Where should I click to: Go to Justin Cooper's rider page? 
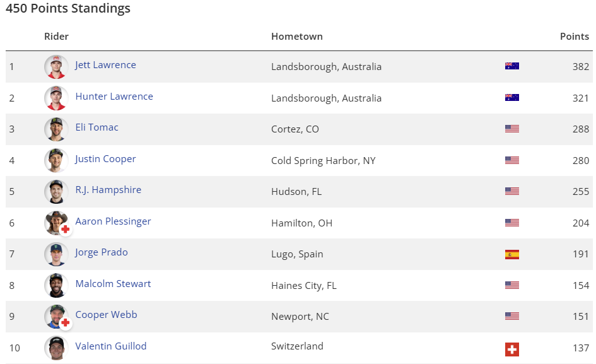pyautogui.click(x=105, y=159)
